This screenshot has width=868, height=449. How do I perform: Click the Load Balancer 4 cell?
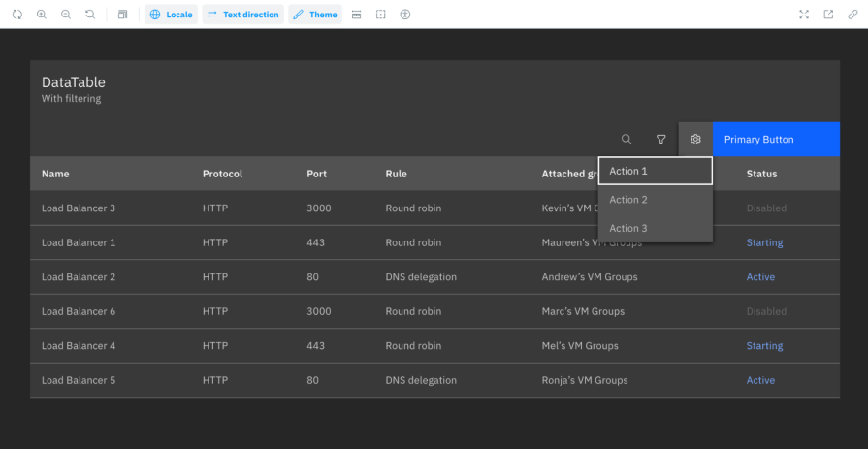79,346
